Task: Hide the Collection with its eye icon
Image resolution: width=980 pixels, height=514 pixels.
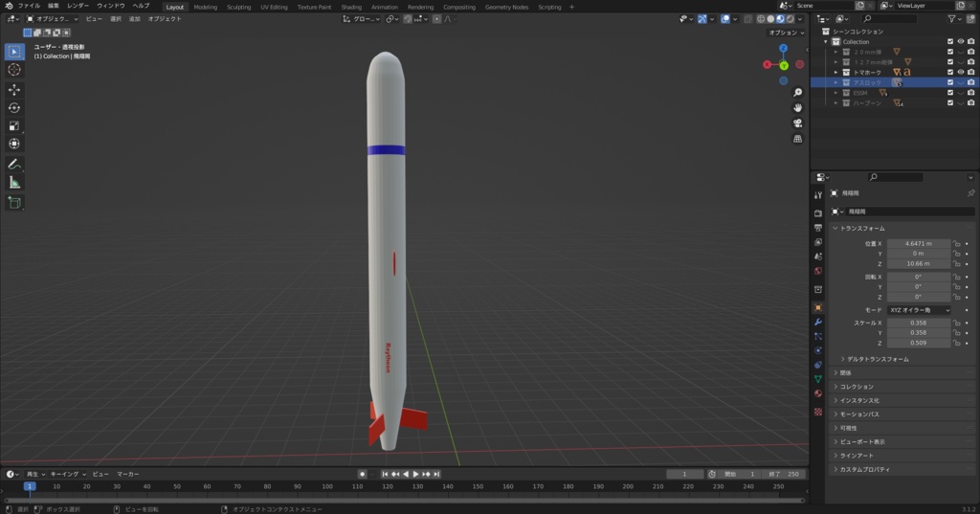Action: pyautogui.click(x=961, y=42)
